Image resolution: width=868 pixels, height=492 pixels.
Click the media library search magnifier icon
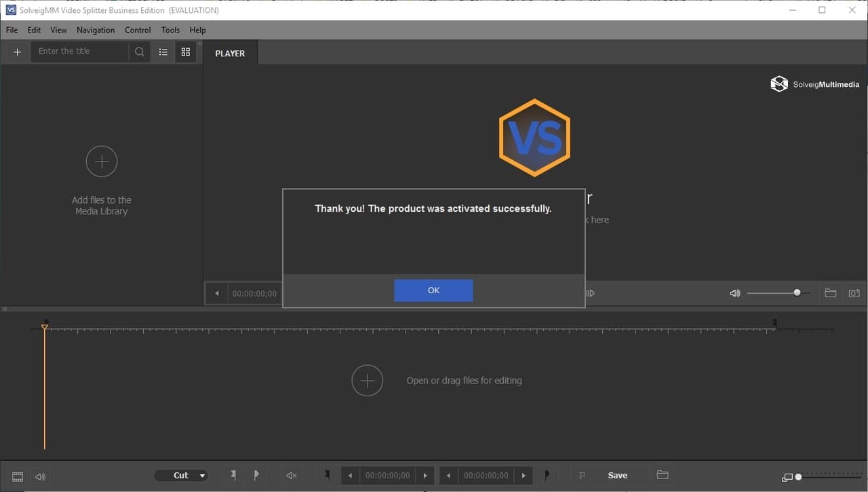point(139,52)
